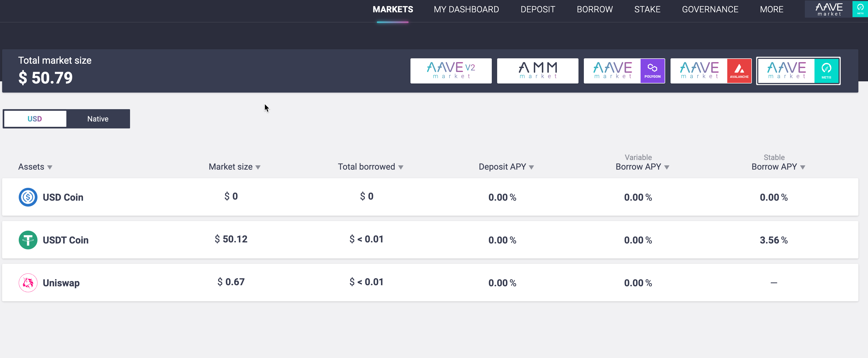868x358 pixels.
Task: Open the Uniswap asset row
Action: point(61,283)
